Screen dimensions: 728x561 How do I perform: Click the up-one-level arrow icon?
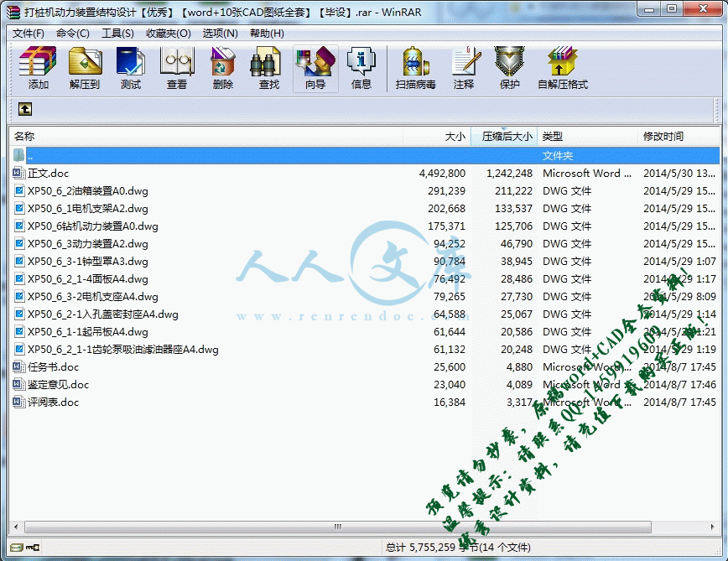25,109
